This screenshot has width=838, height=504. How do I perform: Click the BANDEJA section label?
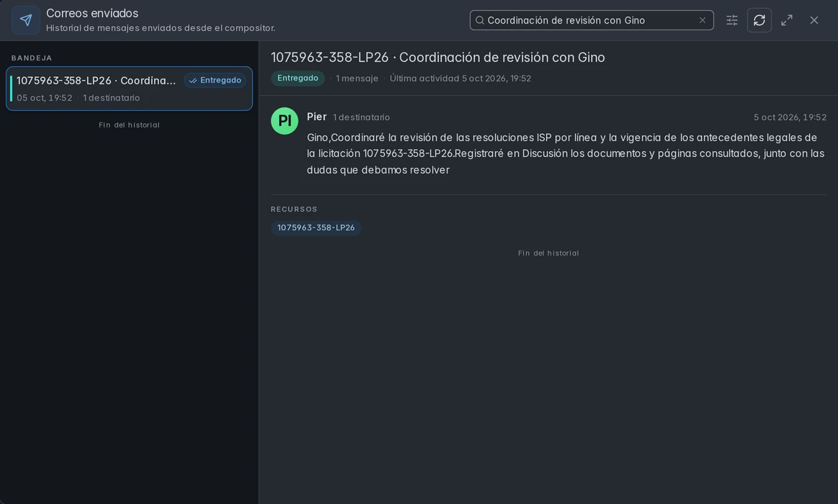click(x=32, y=58)
